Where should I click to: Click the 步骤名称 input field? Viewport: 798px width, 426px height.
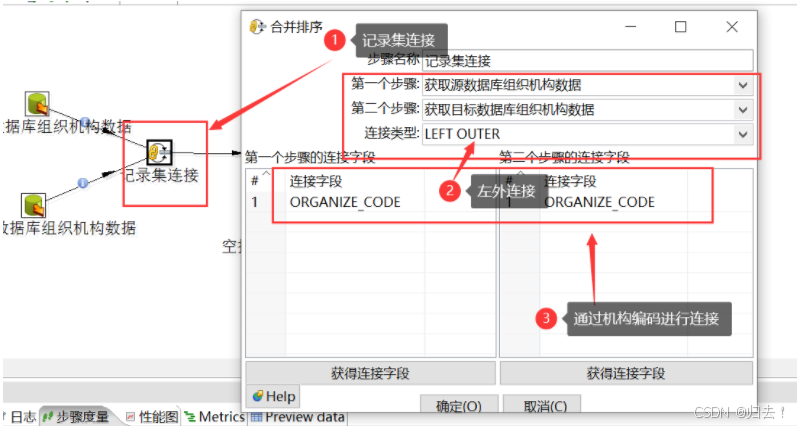(587, 61)
